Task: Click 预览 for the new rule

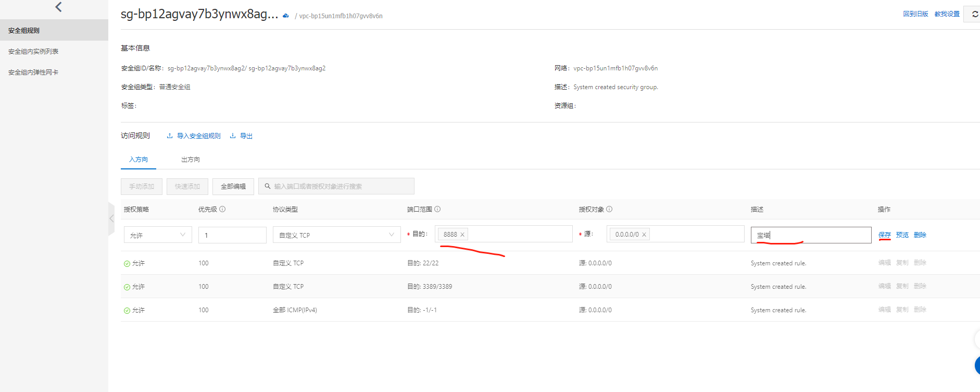Action: [902, 235]
